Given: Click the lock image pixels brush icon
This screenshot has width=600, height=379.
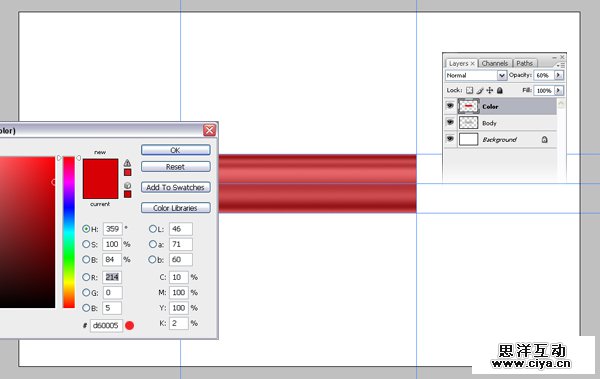Looking at the screenshot, I should (480, 91).
